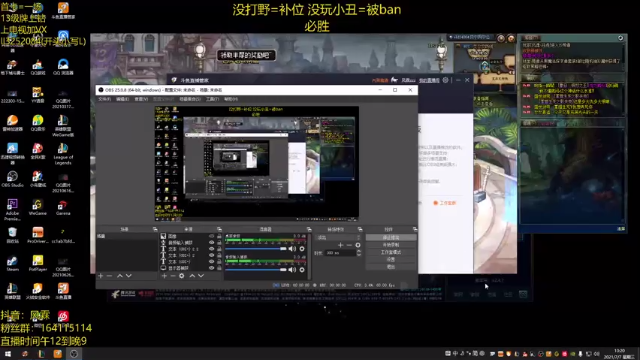Select the ProDriver desktop icon
Image resolution: width=640 pixels, height=360 pixels.
click(x=38, y=235)
